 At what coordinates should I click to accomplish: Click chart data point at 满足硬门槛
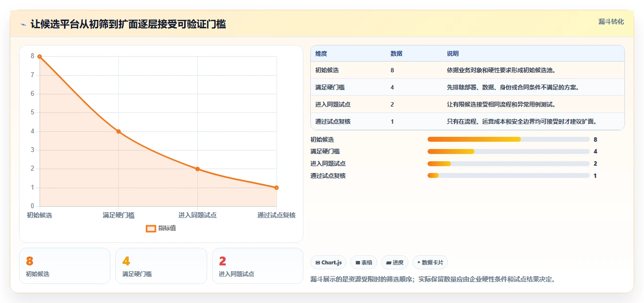tap(118, 131)
